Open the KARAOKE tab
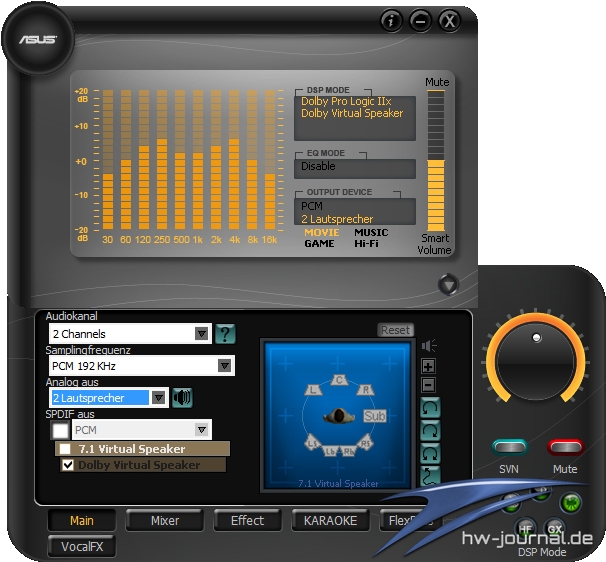Viewport: 606px width, 562px height. [330, 520]
